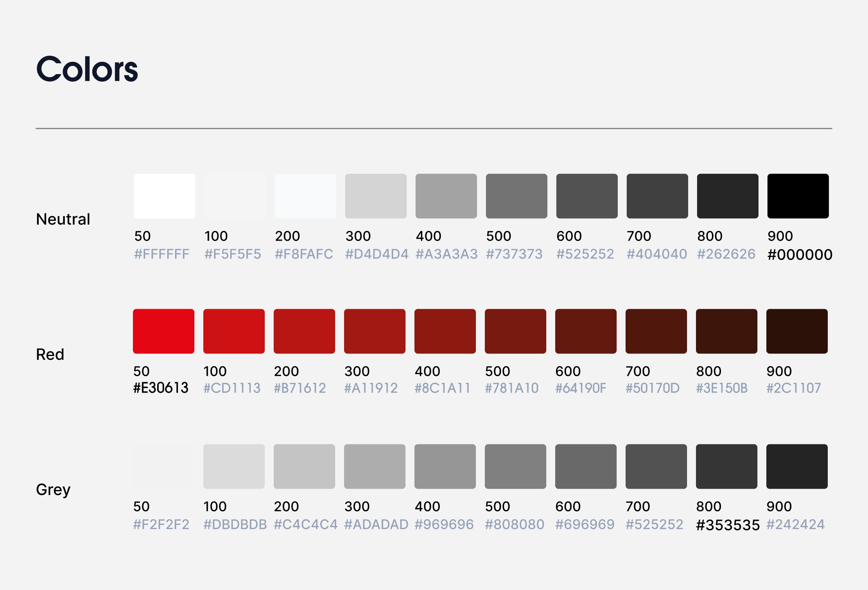The width and height of the screenshot is (868, 590).
Task: Click the Red 50 #E30613 swatch
Action: click(163, 331)
